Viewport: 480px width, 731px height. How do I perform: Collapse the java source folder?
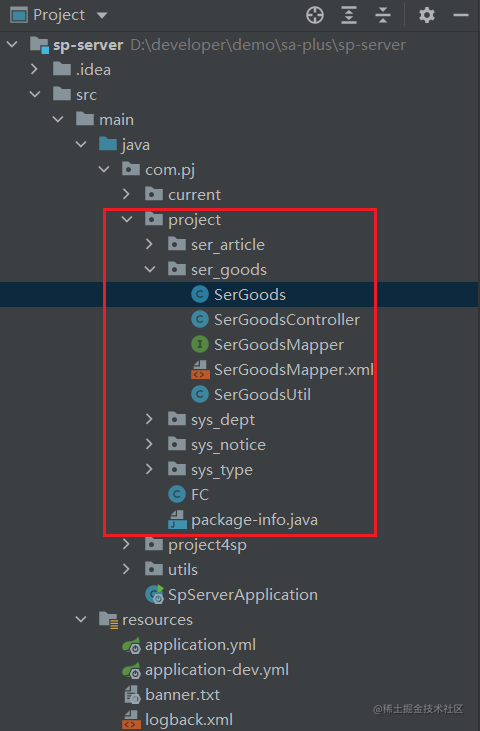click(81, 145)
